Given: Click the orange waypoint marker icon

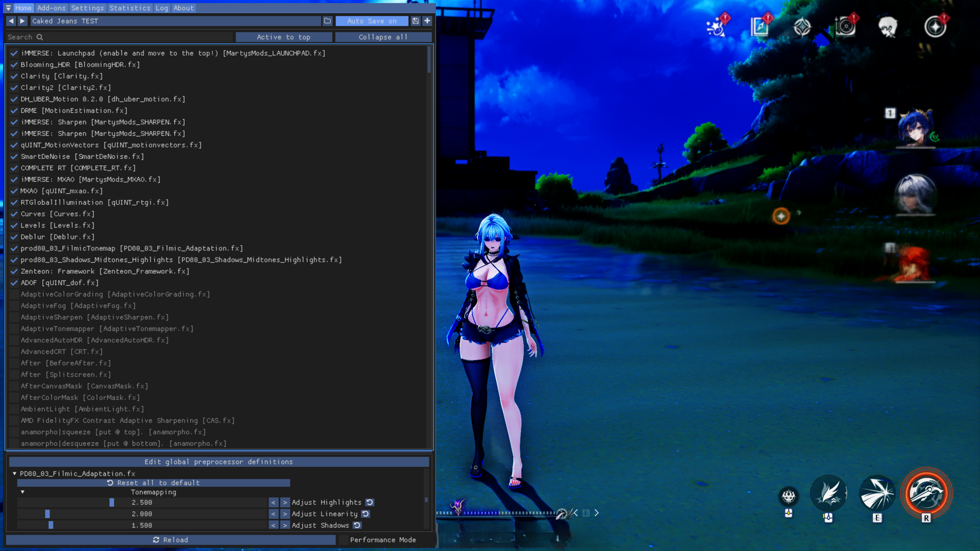Looking at the screenshot, I should coord(781,216).
